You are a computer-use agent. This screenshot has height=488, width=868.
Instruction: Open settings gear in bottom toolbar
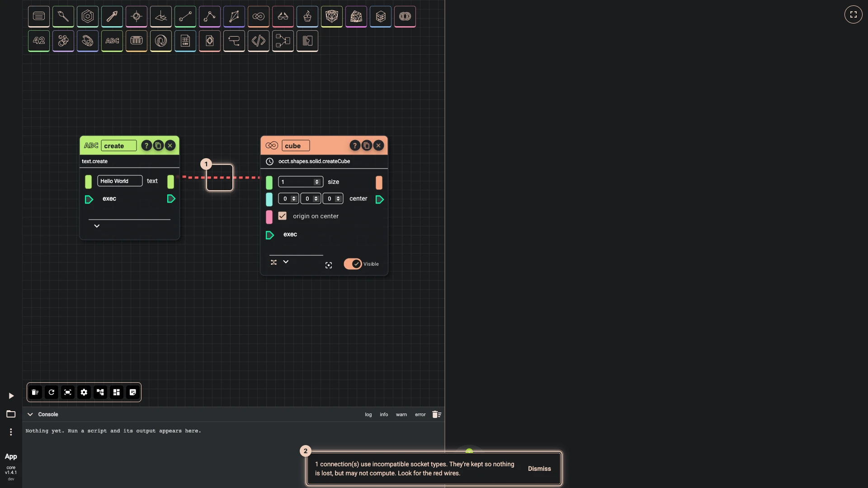(x=84, y=392)
